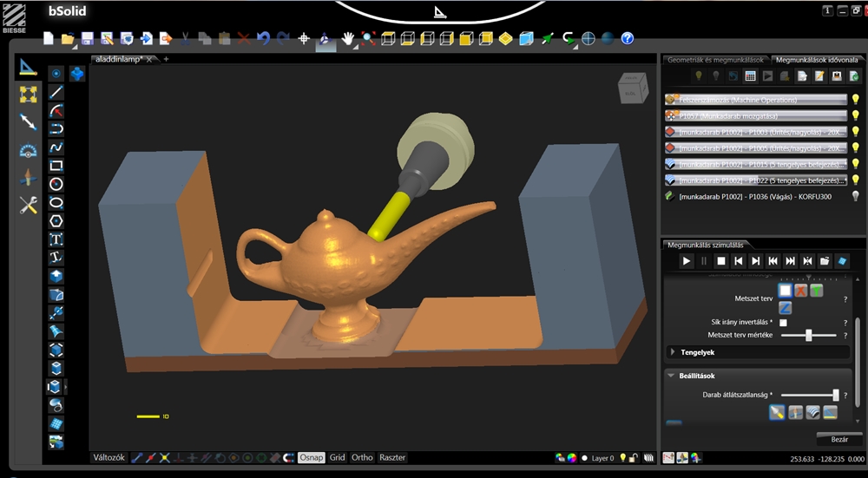
Task: Select the X axis section plane button
Action: pos(801,291)
